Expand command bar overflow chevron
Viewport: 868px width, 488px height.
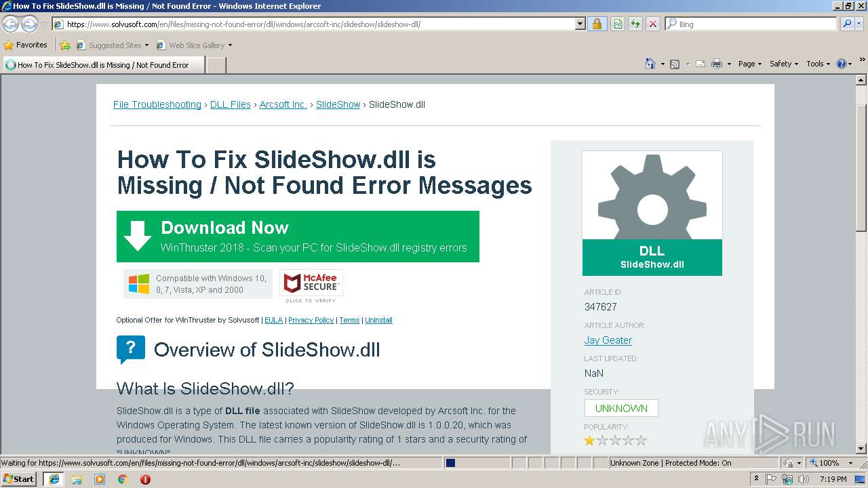(x=863, y=61)
